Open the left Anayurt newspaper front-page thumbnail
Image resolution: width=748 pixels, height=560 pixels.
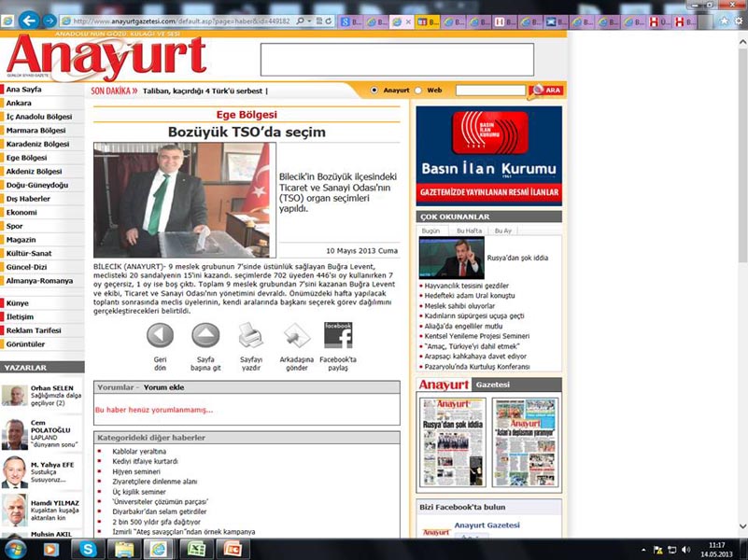click(x=452, y=442)
